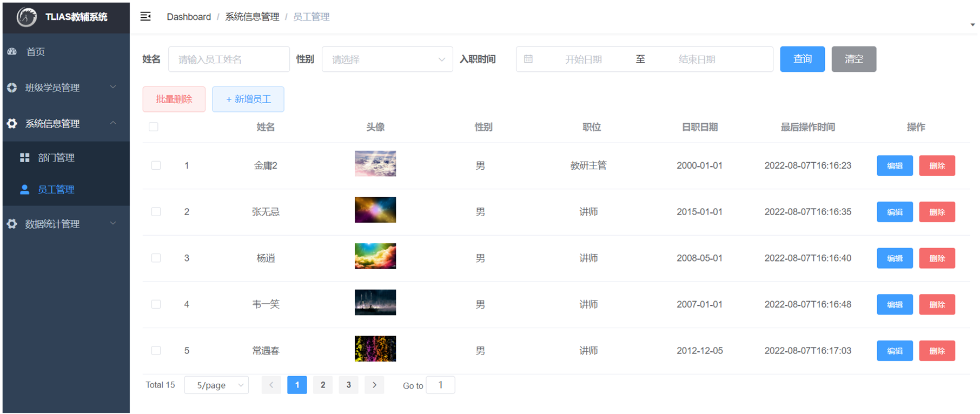Click the calendar icon in date range field
Viewport: 980px width, 414px height.
coord(528,59)
